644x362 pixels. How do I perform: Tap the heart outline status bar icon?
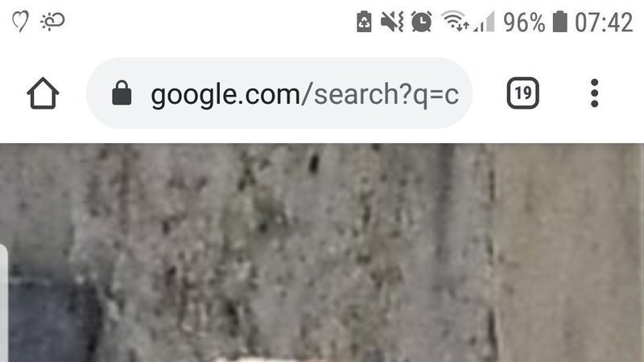click(x=20, y=22)
